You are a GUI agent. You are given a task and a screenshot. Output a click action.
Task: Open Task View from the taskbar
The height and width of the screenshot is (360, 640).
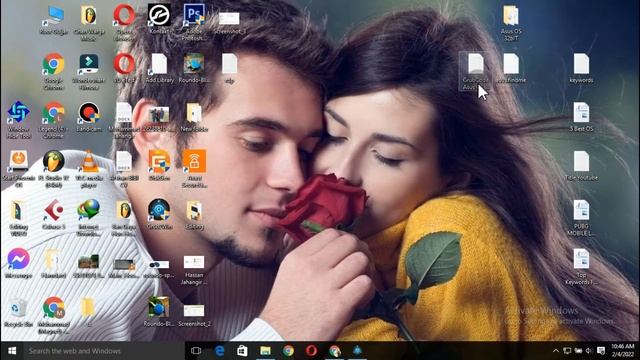(196, 351)
